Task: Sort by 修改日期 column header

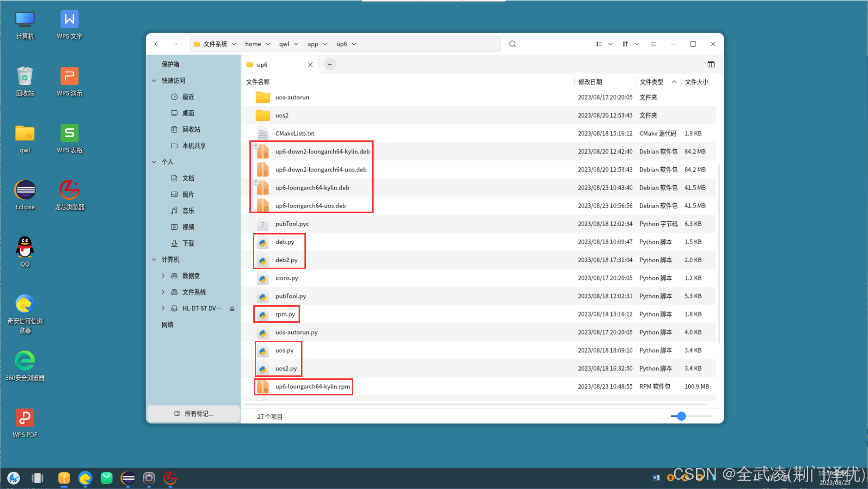Action: [x=590, y=82]
